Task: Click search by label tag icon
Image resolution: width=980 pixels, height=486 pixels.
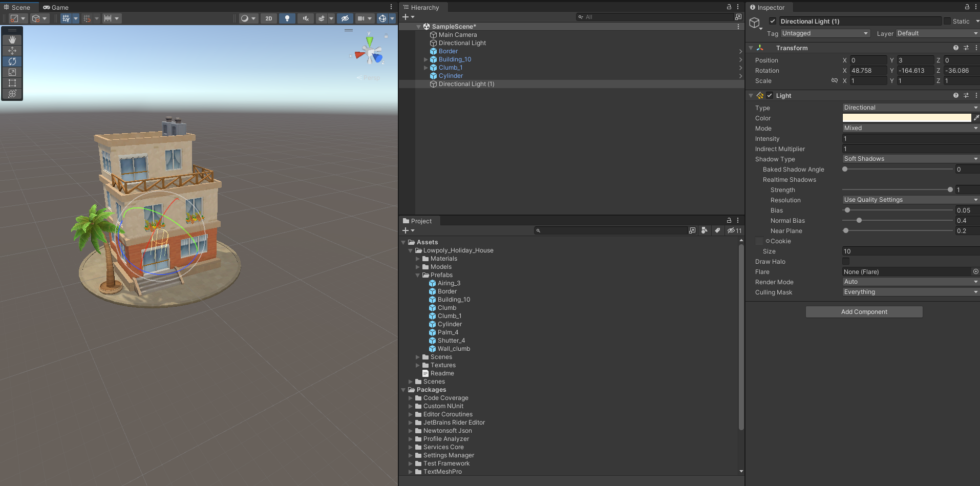Action: point(717,230)
